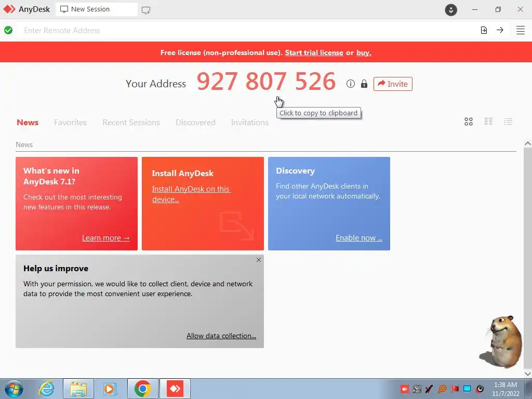Click the connect arrow icon
The height and width of the screenshot is (399, 532).
coord(500,30)
